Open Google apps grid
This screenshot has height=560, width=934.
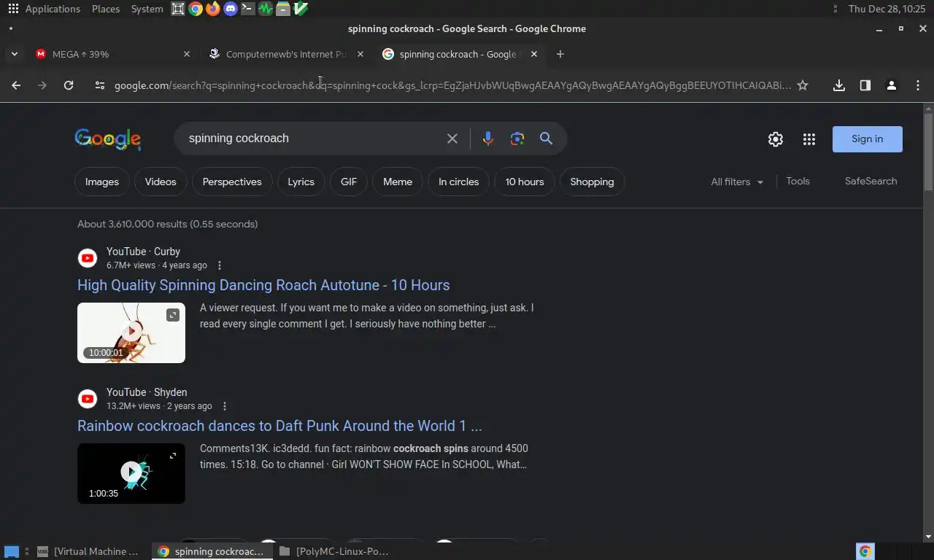pos(809,139)
